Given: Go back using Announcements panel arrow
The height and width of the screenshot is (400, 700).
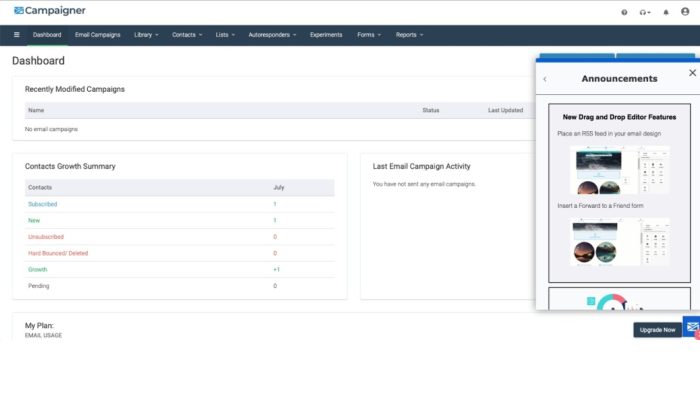Looking at the screenshot, I should click(x=545, y=79).
